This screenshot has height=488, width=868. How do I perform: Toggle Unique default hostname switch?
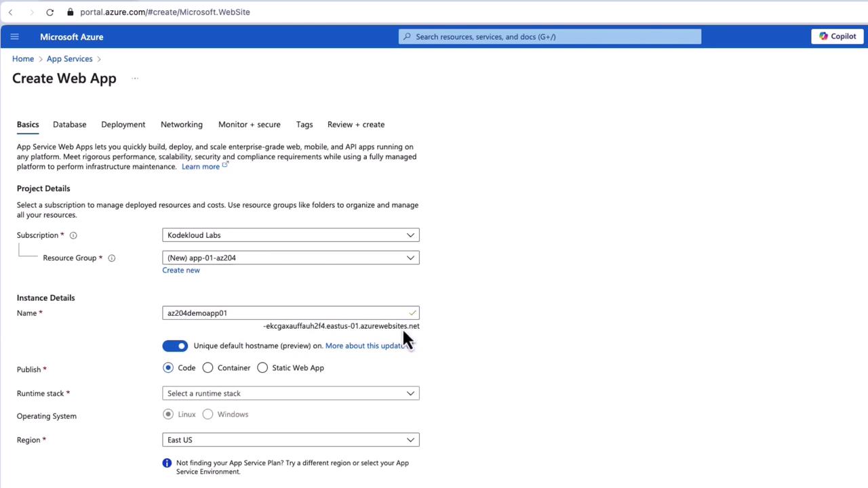pos(175,346)
